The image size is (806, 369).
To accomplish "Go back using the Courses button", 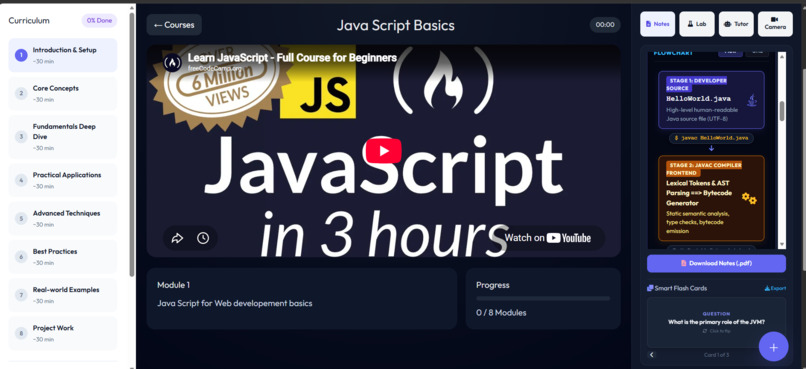I will tap(174, 25).
